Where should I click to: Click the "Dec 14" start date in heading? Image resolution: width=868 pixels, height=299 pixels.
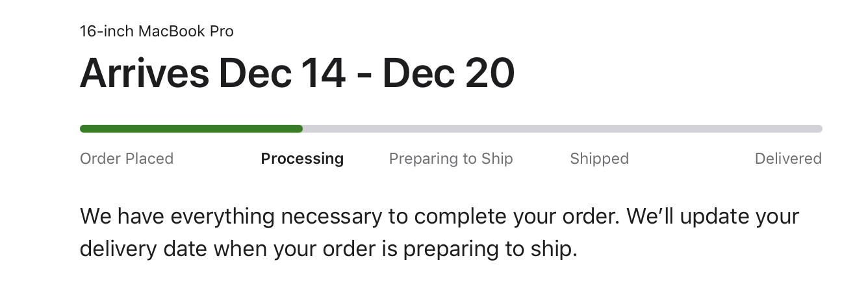pyautogui.click(x=281, y=73)
